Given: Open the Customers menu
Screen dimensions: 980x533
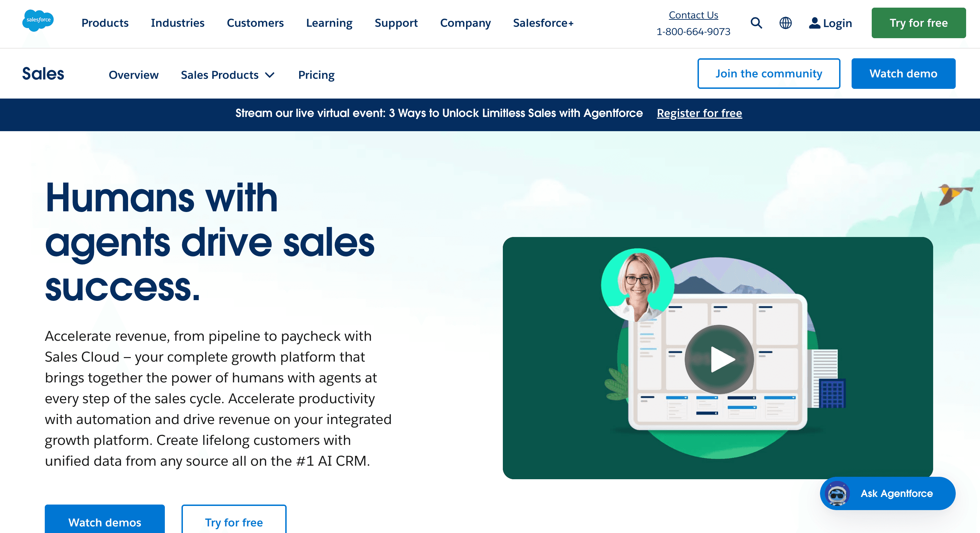Looking at the screenshot, I should coord(255,23).
